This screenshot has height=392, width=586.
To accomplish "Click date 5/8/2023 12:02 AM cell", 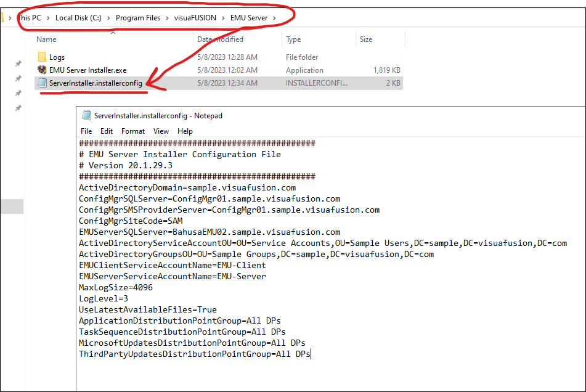I will click(227, 70).
